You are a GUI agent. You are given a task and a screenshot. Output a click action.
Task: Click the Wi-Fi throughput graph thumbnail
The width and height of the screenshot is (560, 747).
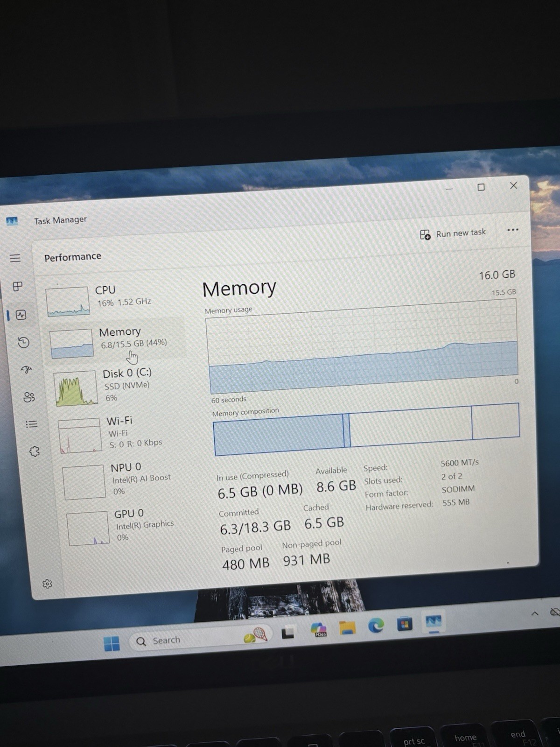point(79,436)
